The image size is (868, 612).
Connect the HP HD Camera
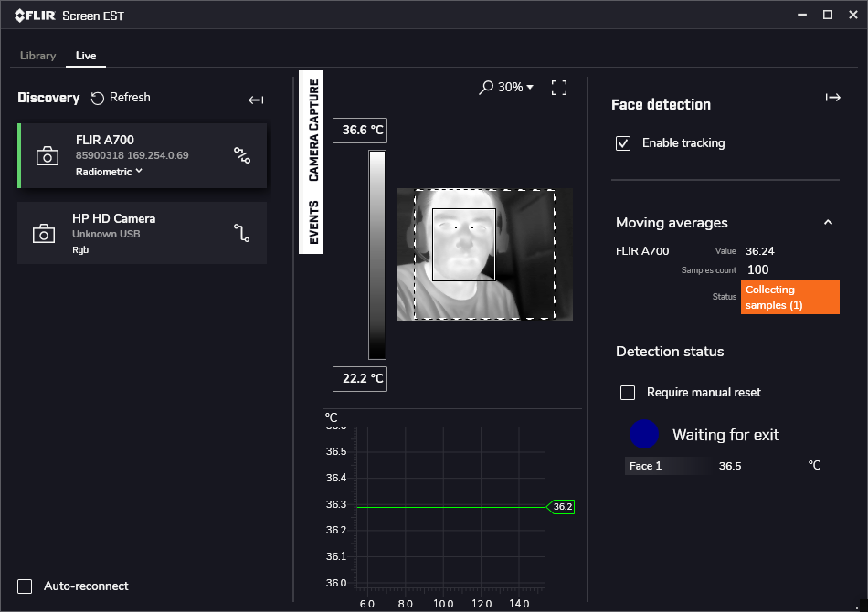tap(242, 233)
